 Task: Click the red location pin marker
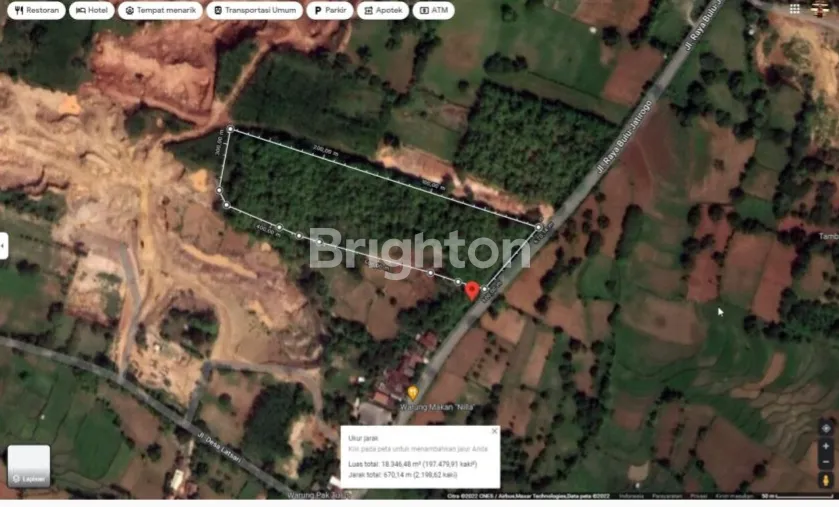tap(472, 290)
